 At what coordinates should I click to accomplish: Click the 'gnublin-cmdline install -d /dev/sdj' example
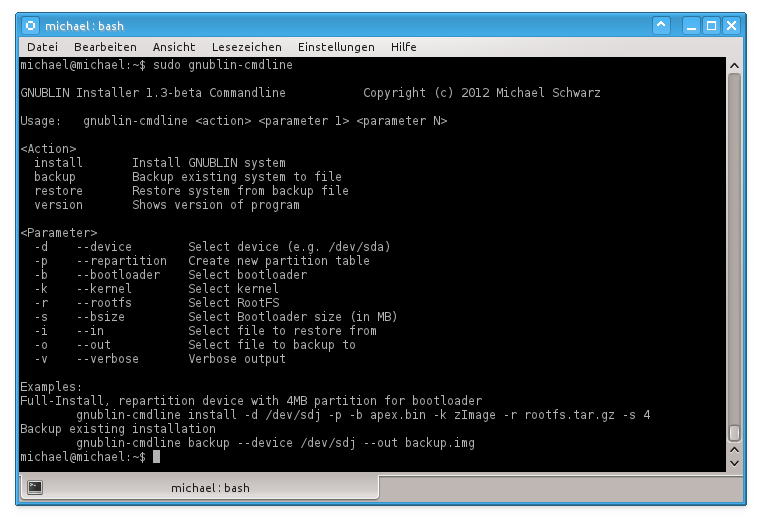click(x=363, y=415)
